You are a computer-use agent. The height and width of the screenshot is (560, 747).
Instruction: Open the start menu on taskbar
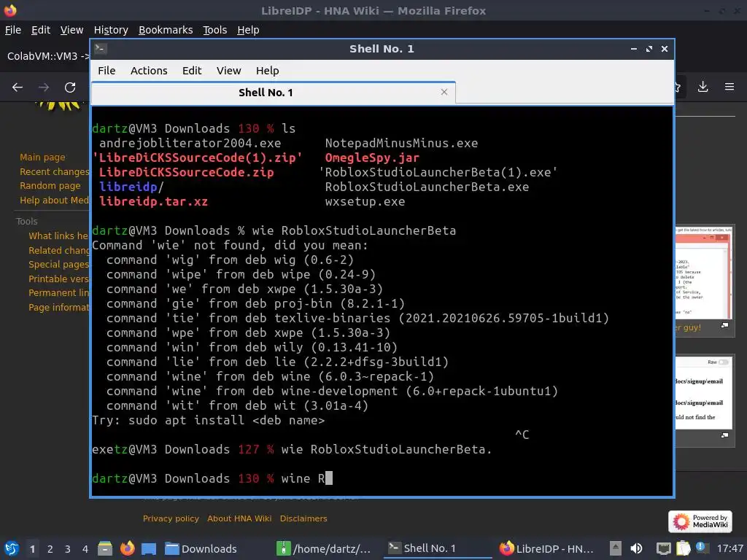[x=12, y=548]
